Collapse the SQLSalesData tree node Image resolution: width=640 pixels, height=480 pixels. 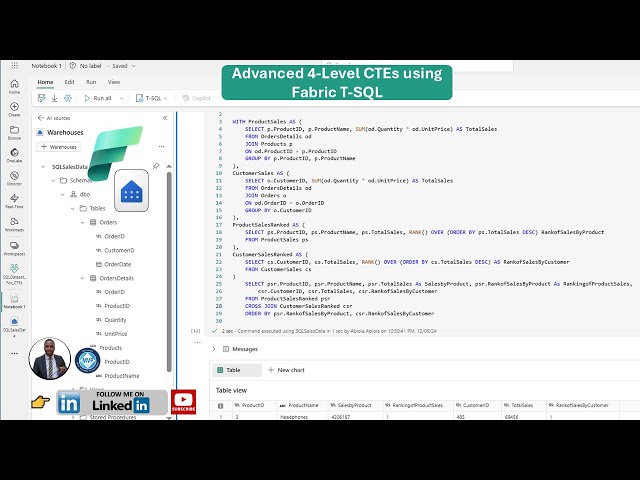click(43, 167)
